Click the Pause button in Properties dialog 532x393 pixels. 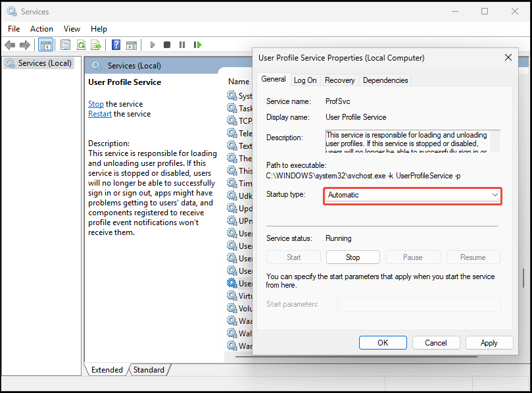(x=412, y=257)
